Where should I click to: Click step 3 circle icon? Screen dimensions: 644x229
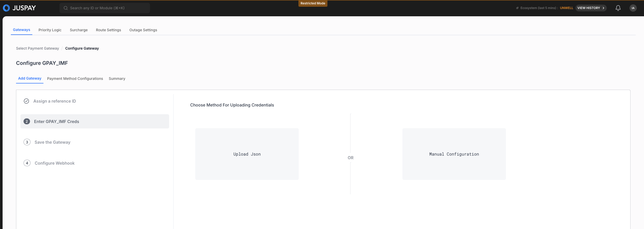[x=27, y=142]
